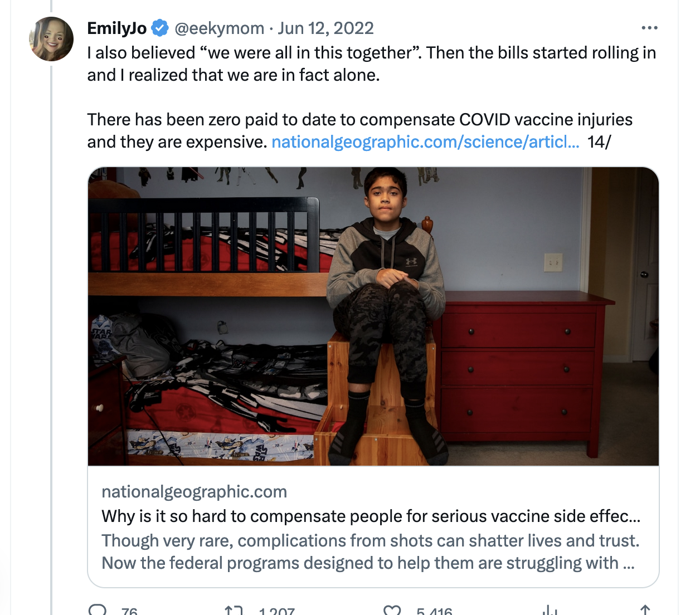Viewport: 700px width, 615px height.
Task: Click the article preview photo of the boy
Action: [373, 316]
